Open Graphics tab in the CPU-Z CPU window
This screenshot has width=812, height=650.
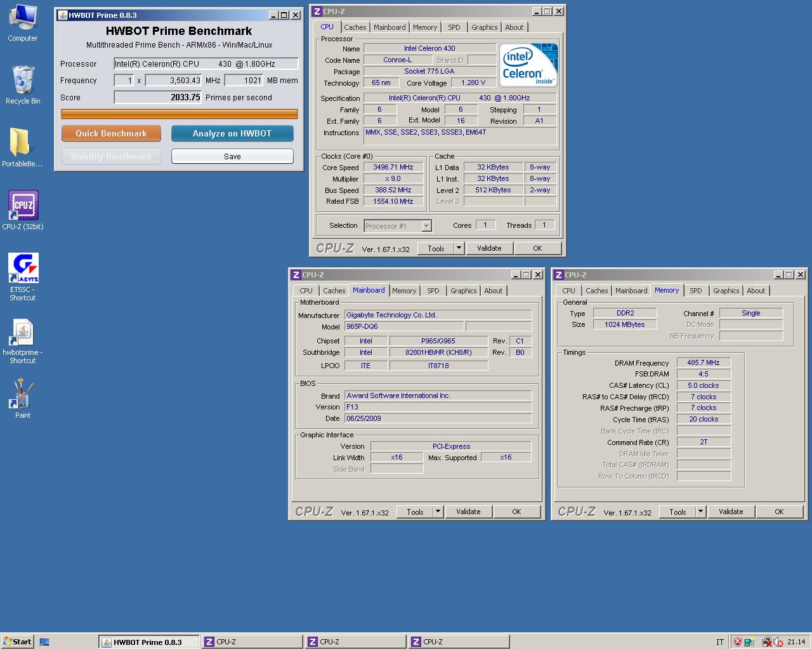point(485,27)
